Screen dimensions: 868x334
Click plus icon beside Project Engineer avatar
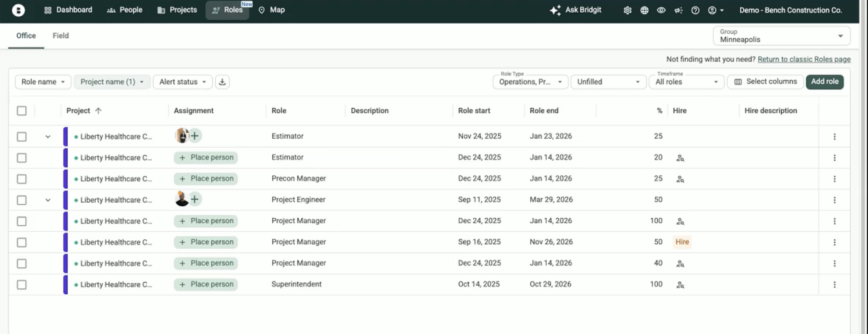[x=195, y=199]
